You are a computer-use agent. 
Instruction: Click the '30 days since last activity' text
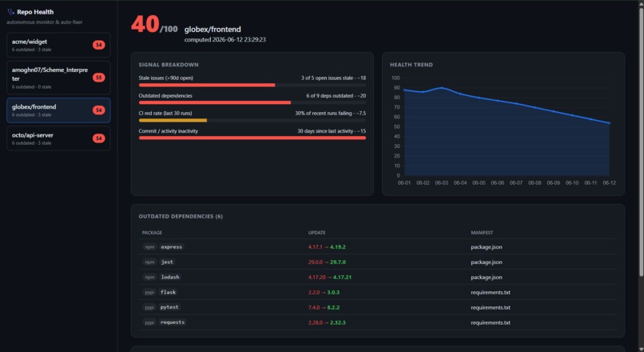325,130
